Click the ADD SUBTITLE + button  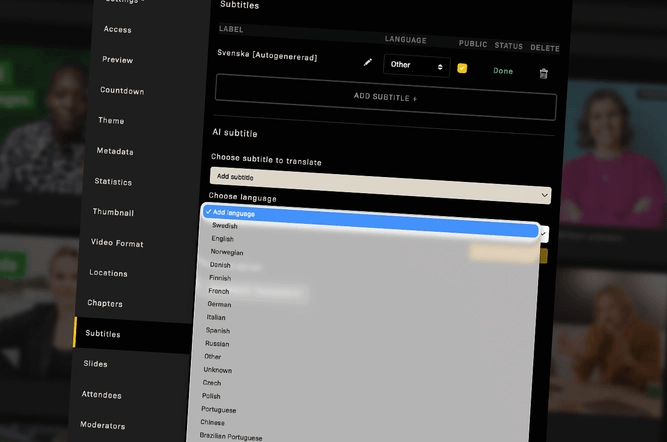[x=386, y=98]
